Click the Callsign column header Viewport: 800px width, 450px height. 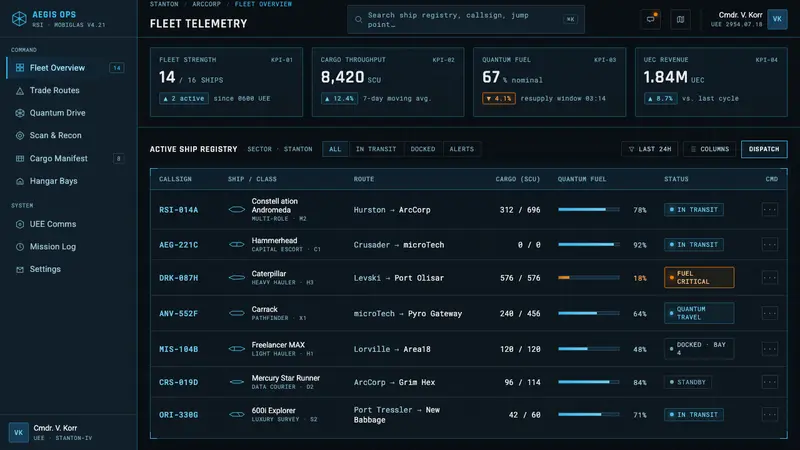(x=176, y=179)
